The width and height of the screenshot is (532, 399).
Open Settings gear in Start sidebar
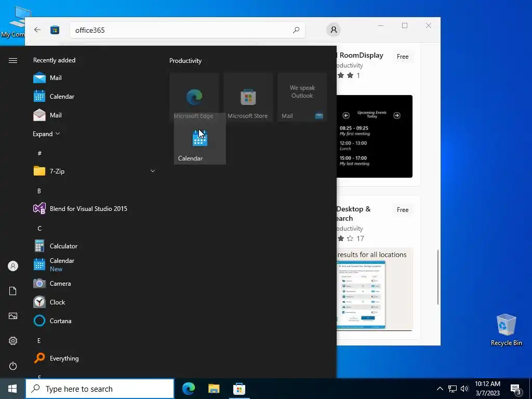(13, 341)
